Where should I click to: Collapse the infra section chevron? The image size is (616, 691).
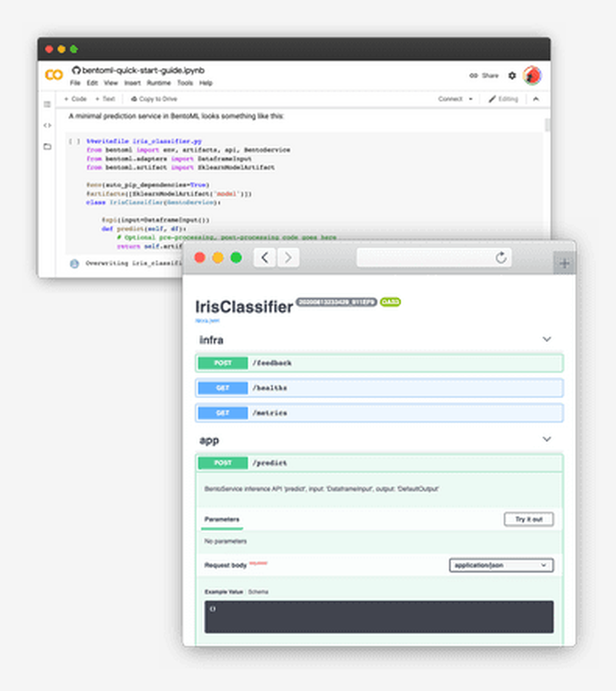point(546,339)
